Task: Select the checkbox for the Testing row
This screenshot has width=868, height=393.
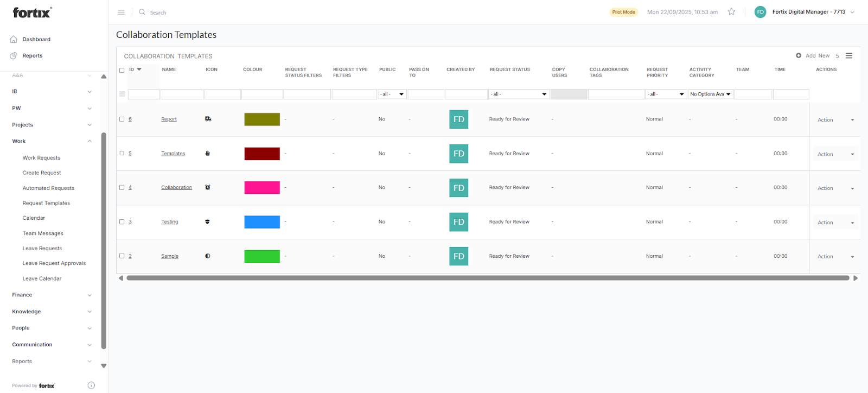Action: [122, 221]
